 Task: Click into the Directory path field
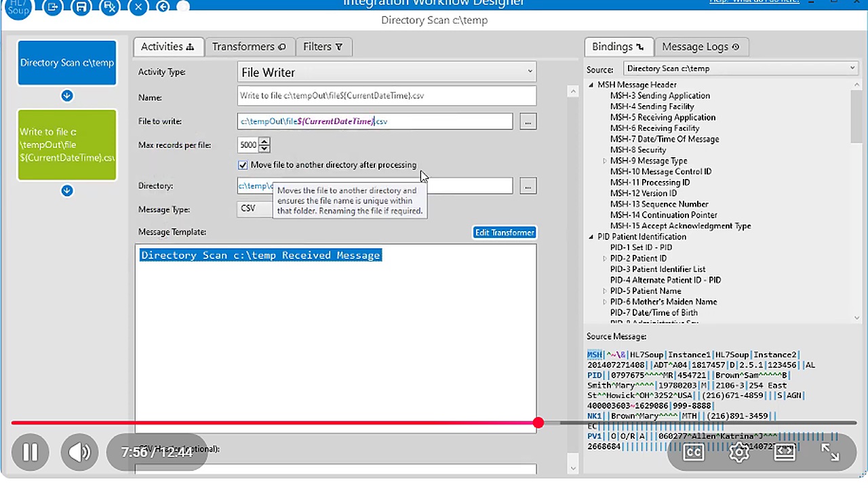point(375,186)
